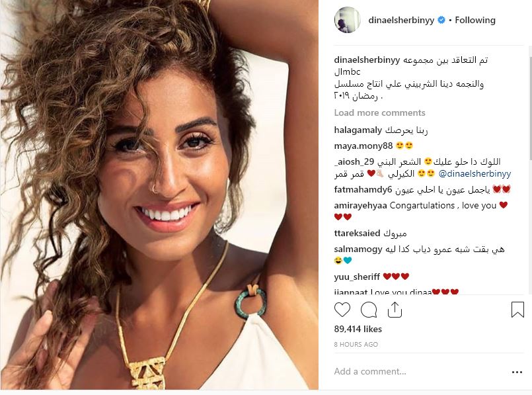Click the dinaelsherbinyy profile avatar
Screen dimensions: 532x395
point(348,20)
